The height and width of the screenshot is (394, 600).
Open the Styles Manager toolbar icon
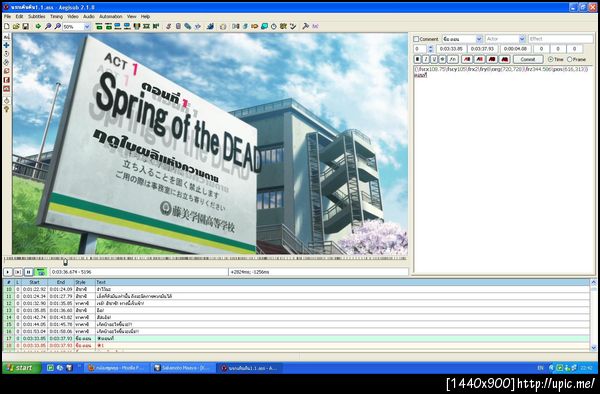(x=168, y=26)
